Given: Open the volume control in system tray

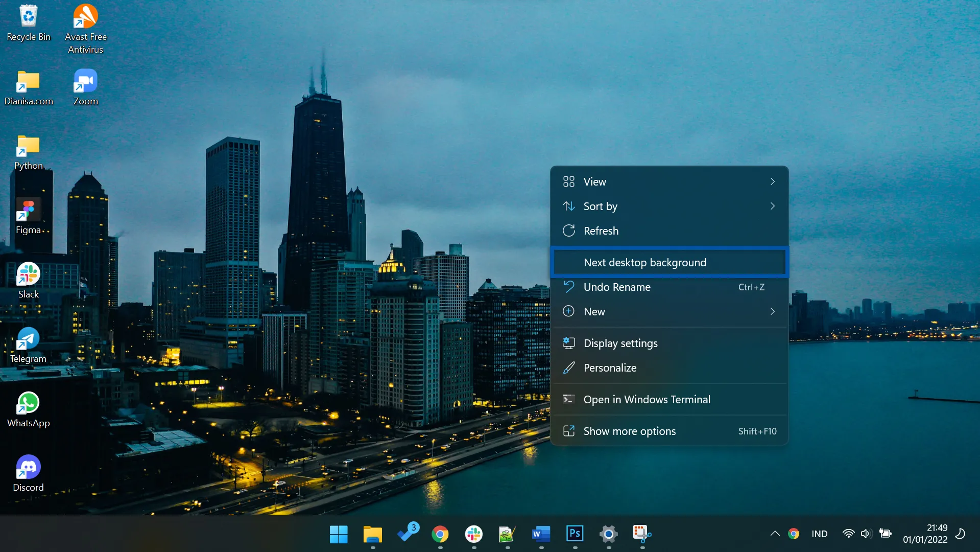Looking at the screenshot, I should point(865,534).
